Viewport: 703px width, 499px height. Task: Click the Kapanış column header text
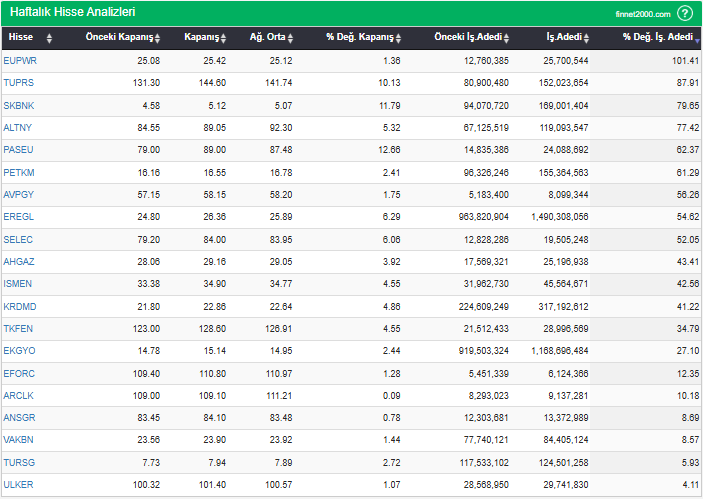coord(201,38)
